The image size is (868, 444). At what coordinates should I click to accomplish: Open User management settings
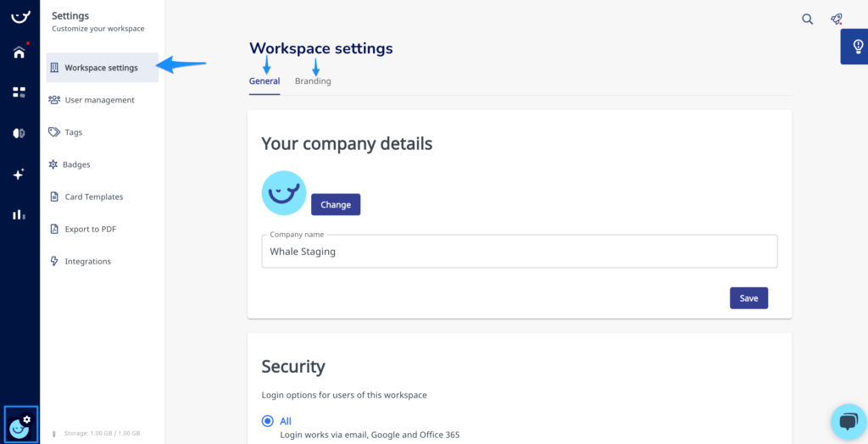(99, 100)
